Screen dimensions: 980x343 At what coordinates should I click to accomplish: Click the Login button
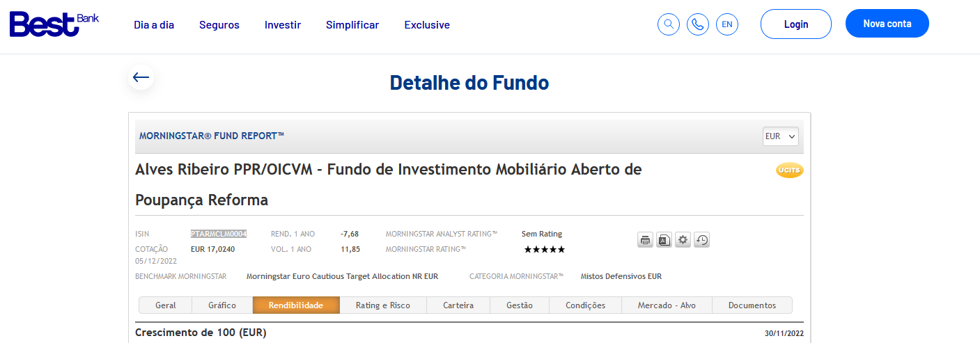(x=796, y=24)
